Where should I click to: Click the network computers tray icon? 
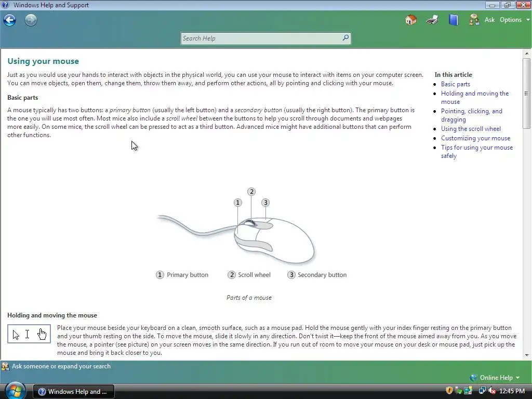pos(482,391)
